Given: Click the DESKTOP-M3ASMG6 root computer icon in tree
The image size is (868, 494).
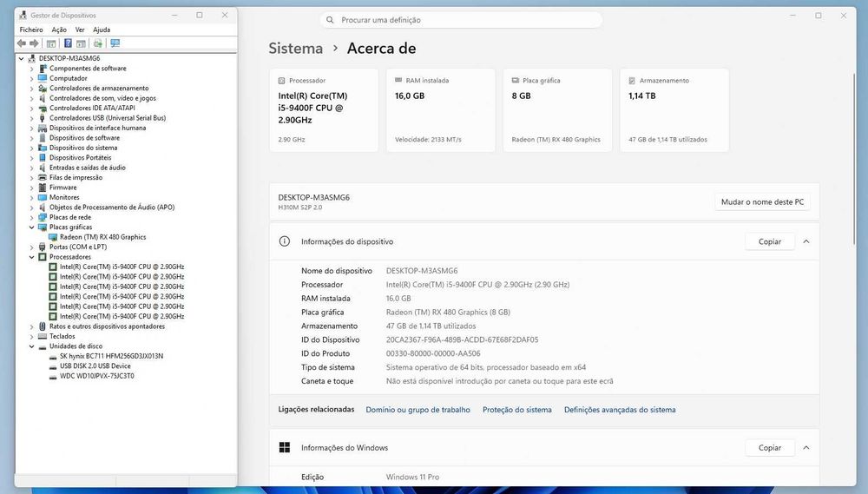Looking at the screenshot, I should pyautogui.click(x=31, y=58).
